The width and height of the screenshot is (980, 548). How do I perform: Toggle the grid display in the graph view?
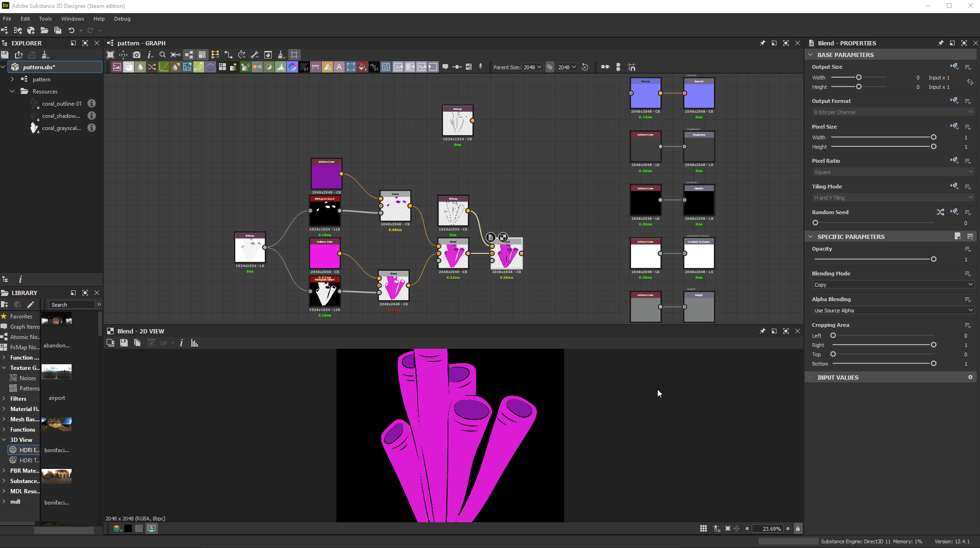(x=294, y=55)
